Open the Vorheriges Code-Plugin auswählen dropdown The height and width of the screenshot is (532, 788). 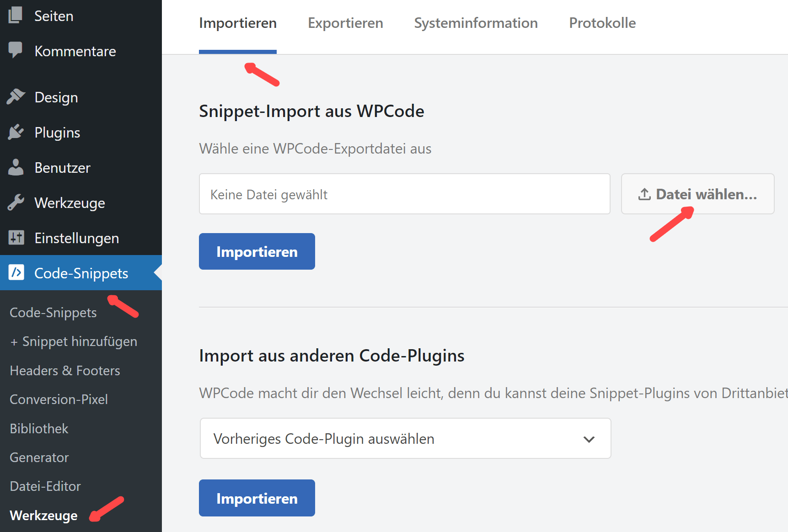click(405, 439)
